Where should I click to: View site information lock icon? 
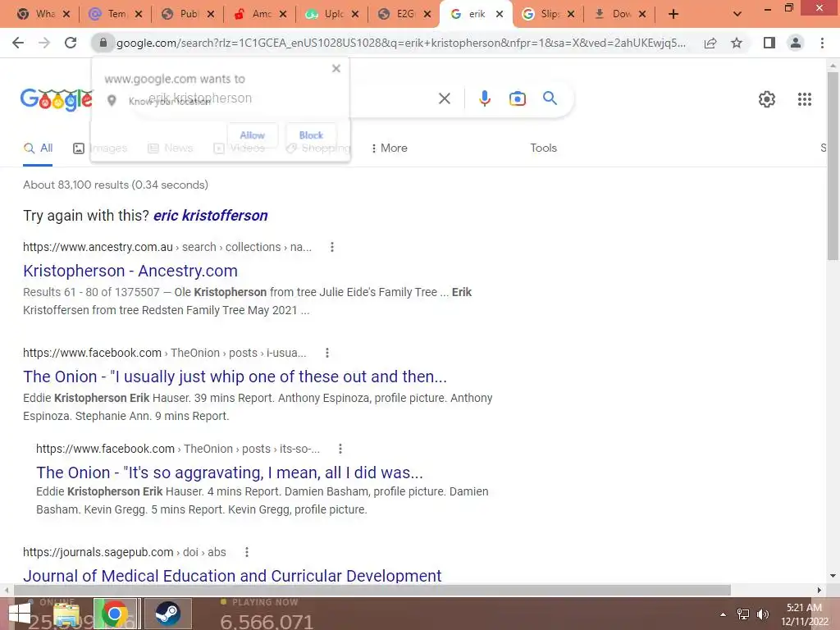[x=103, y=43]
